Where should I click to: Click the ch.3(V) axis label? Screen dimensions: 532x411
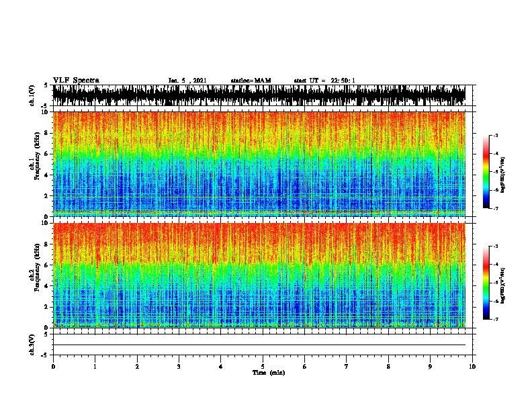(32, 345)
